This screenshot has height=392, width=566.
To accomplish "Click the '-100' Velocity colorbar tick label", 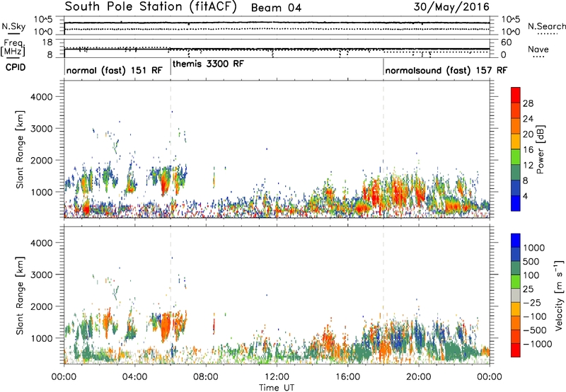I will point(535,316).
